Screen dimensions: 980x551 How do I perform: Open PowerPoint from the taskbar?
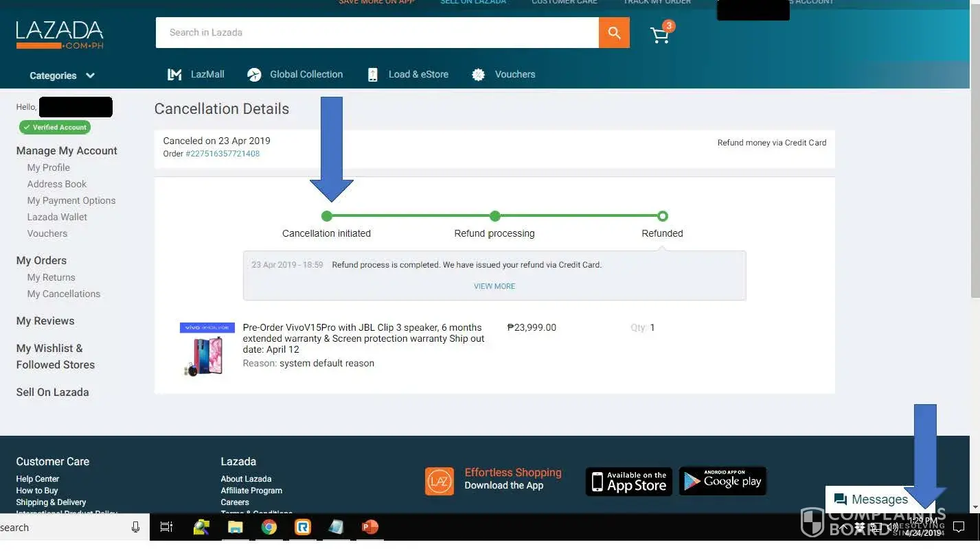click(370, 527)
